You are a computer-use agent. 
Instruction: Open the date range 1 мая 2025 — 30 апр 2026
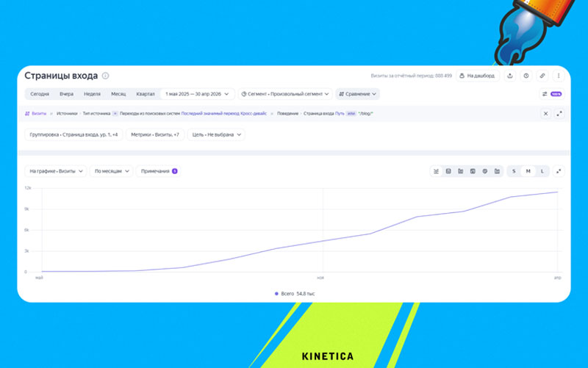point(197,94)
